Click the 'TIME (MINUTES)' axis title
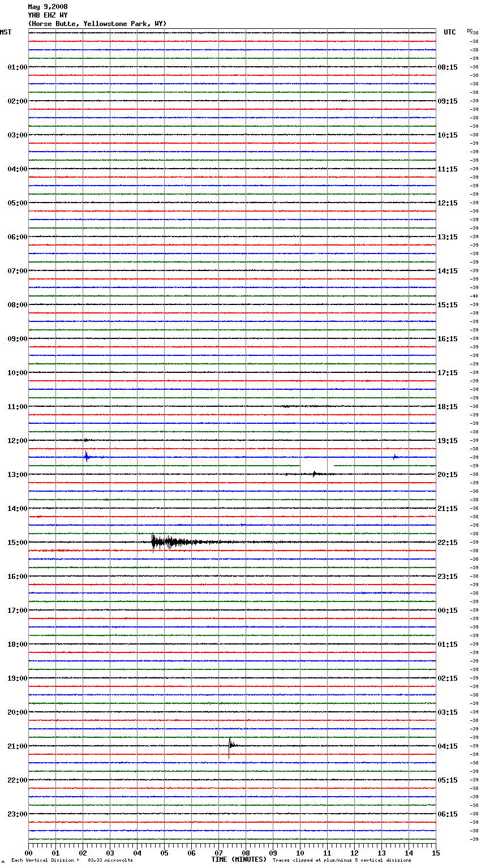The height and width of the screenshot is (868, 481). coord(239,860)
